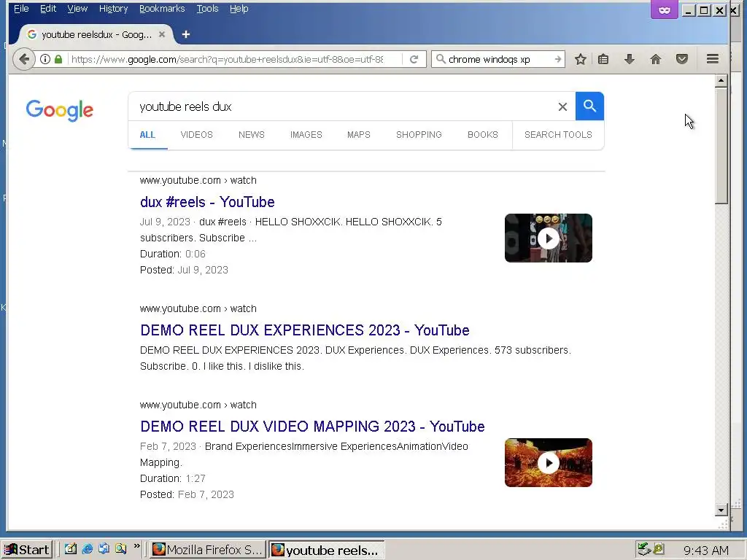Open site information icon in address bar
Image resolution: width=747 pixels, height=560 pixels.
[45, 60]
